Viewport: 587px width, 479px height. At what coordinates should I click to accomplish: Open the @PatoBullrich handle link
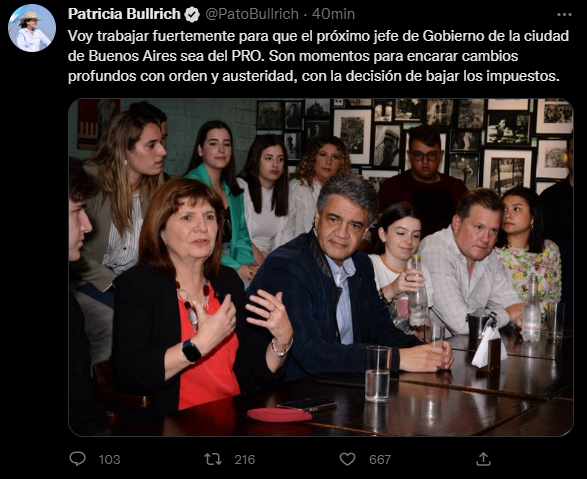[x=252, y=14]
